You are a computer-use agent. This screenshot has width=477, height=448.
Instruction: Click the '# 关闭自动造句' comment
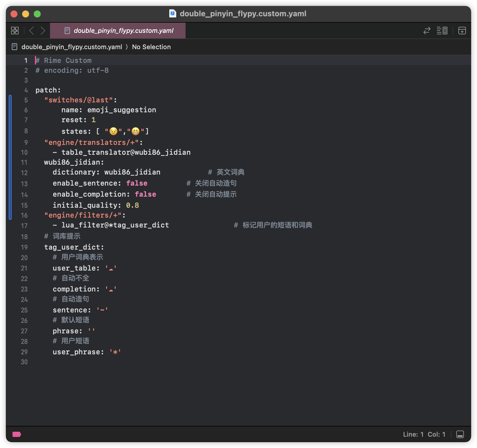(211, 183)
